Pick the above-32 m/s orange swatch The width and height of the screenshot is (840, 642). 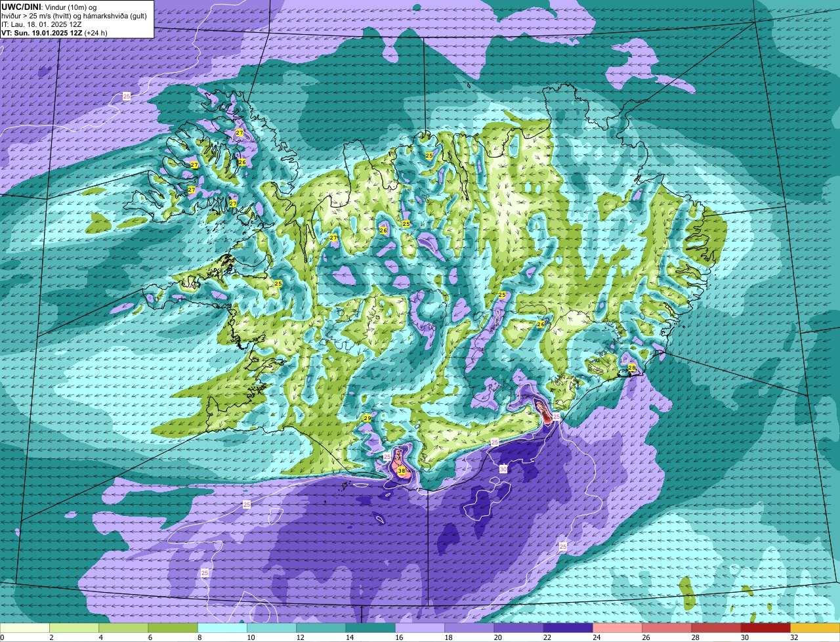[815, 628]
